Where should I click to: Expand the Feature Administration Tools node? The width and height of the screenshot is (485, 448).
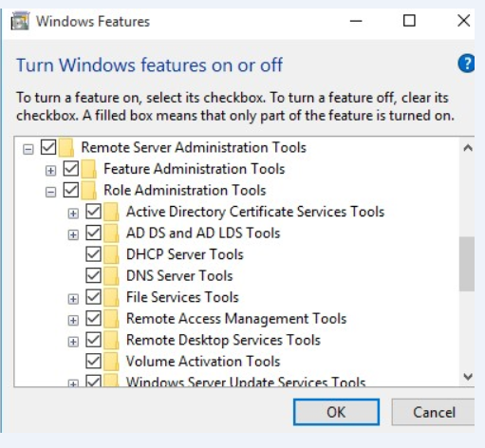coord(50,171)
